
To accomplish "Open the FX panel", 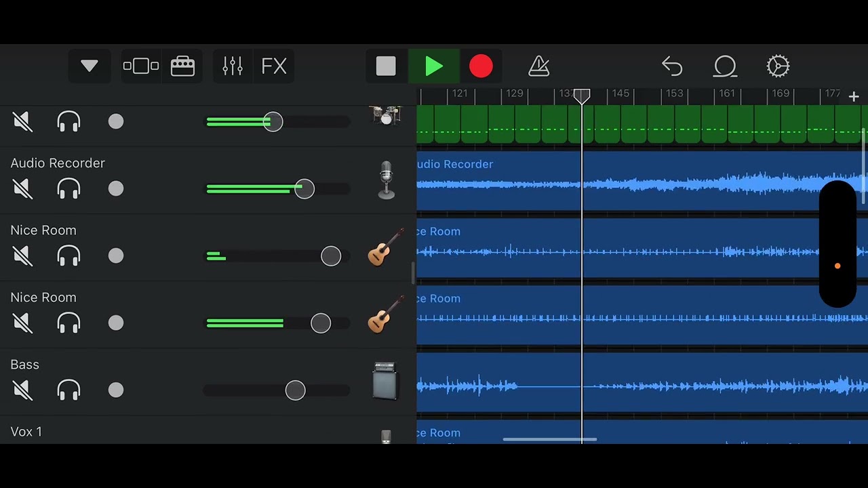I will pos(274,66).
